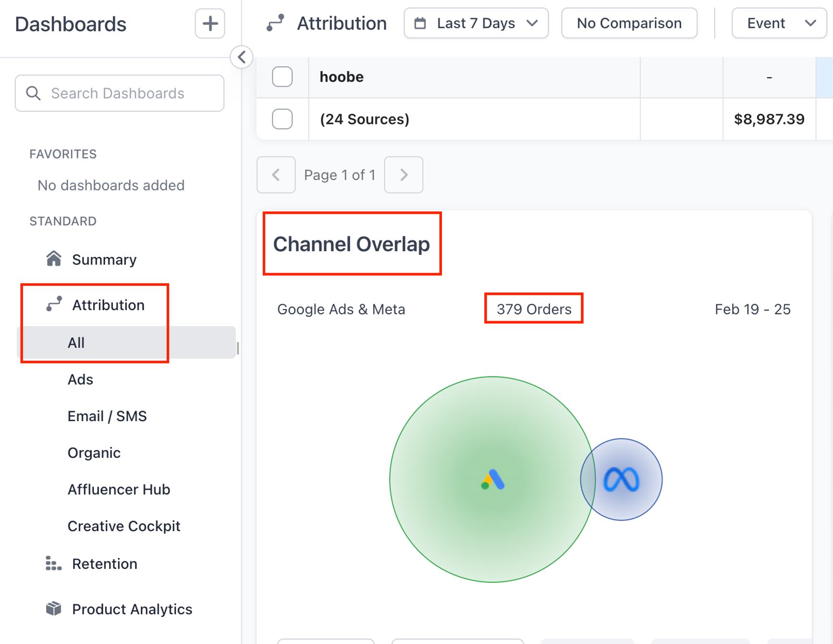Click the $8,987.39 value cell

769,119
